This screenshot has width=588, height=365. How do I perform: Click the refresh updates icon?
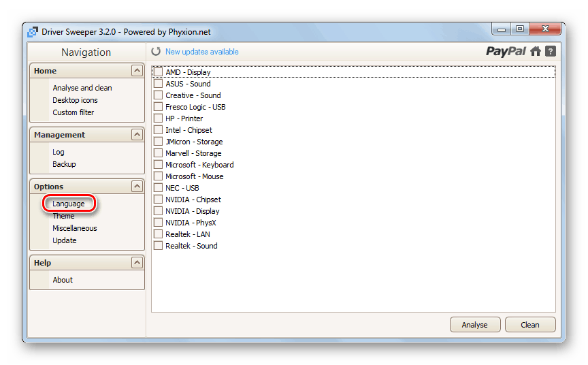click(156, 51)
